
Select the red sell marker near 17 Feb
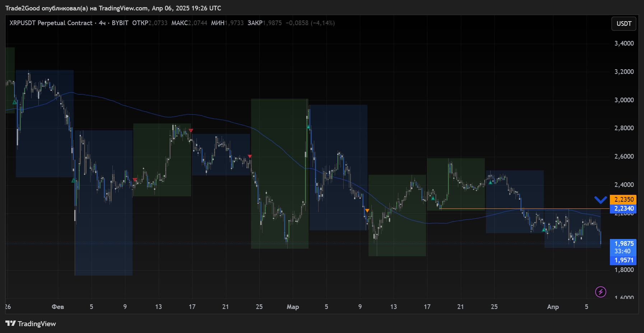pyautogui.click(x=191, y=131)
